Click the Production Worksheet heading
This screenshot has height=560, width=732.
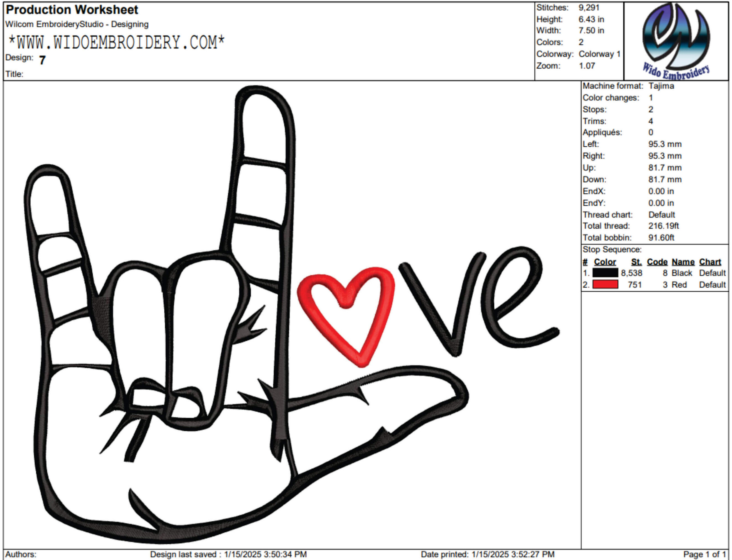72,10
